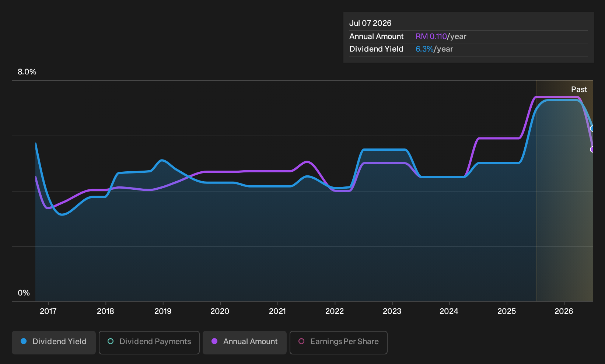Click the pink Earnings Per Share circle
The height and width of the screenshot is (364, 605).
301,342
